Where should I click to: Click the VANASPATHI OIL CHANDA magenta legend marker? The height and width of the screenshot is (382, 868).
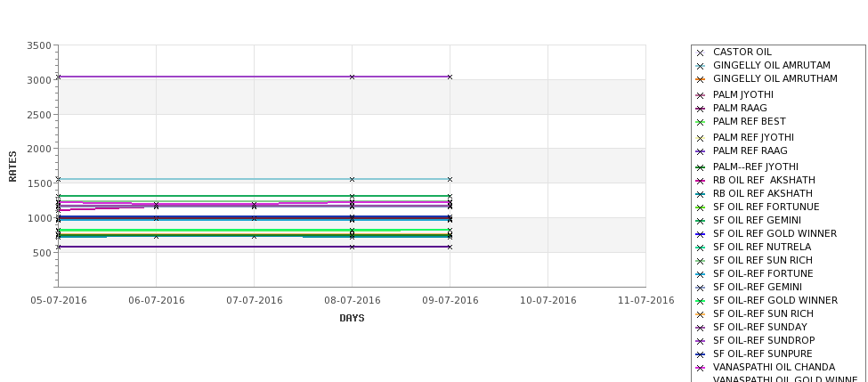coord(700,368)
